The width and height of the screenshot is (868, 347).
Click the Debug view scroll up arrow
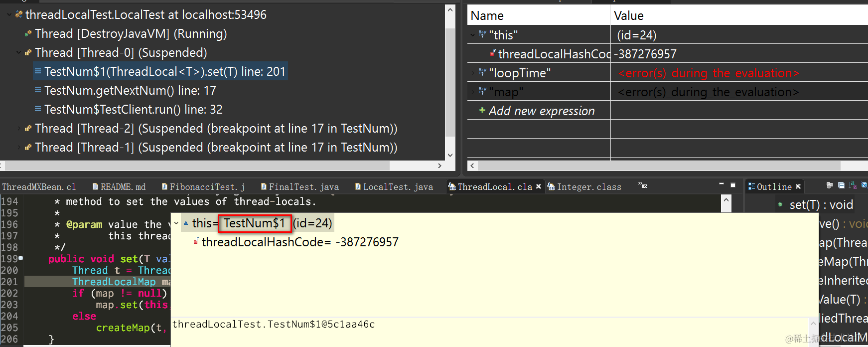click(x=450, y=10)
